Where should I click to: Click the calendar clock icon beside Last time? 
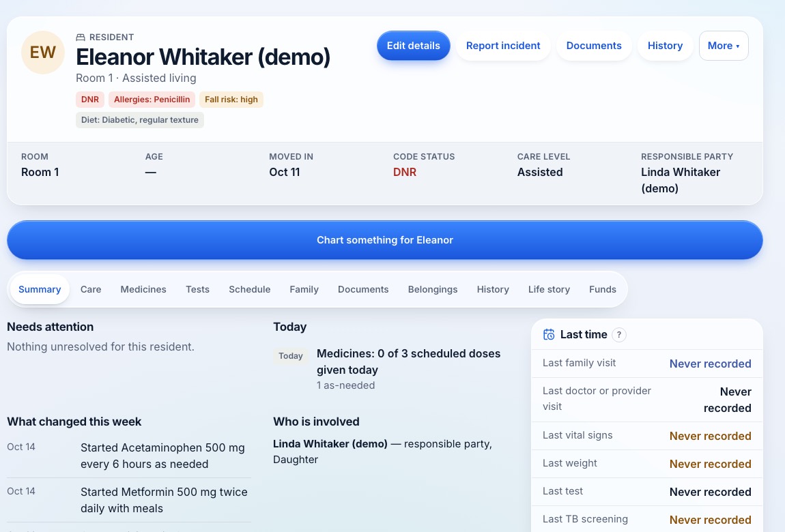click(549, 334)
